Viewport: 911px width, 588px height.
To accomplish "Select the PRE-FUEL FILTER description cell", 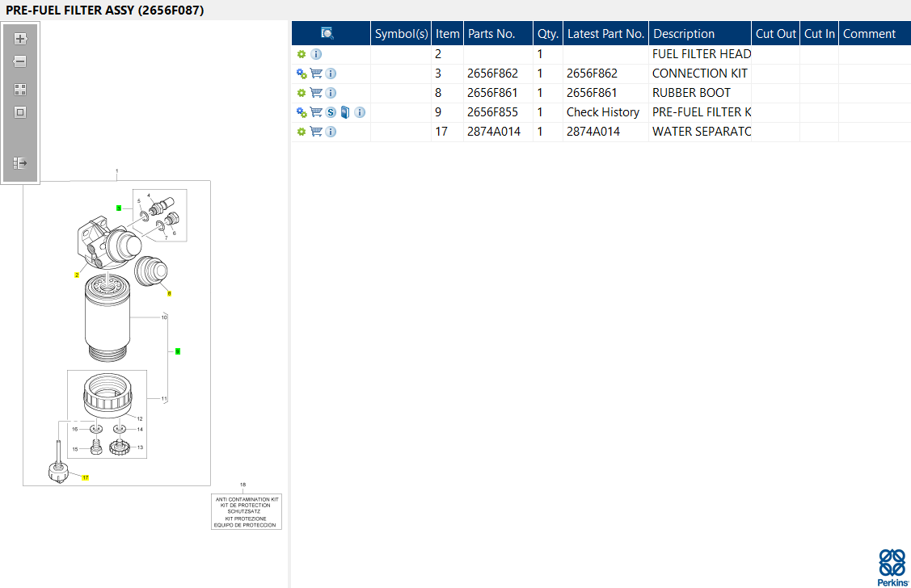I will [x=700, y=112].
